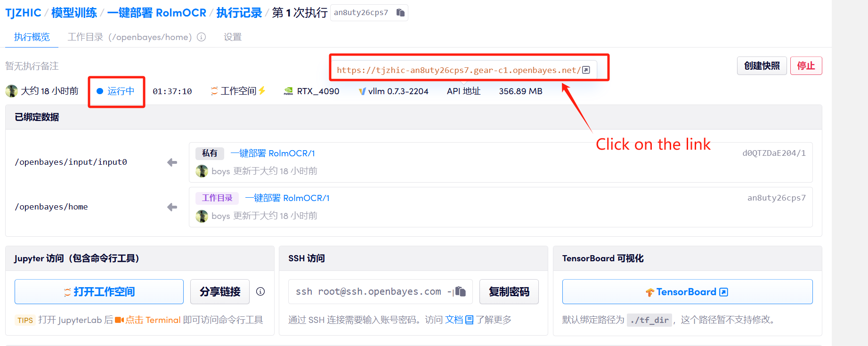Image resolution: width=868 pixels, height=346 pixels.
Task: Click the 点击 Terminal tip link
Action: (x=153, y=320)
